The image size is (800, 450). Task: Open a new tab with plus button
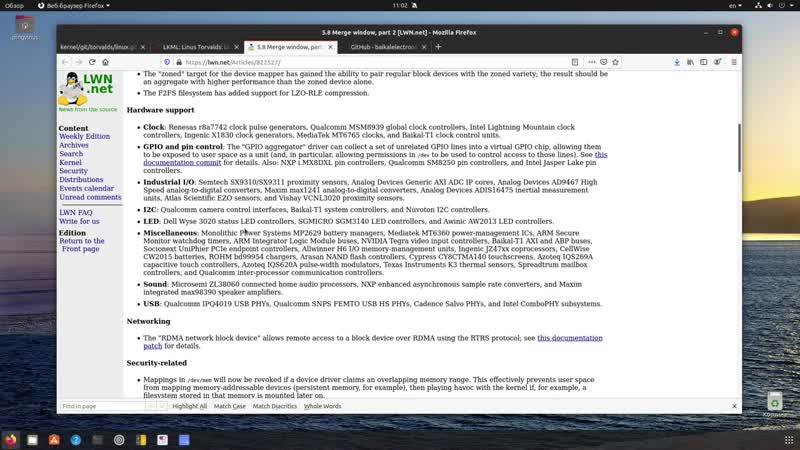438,47
